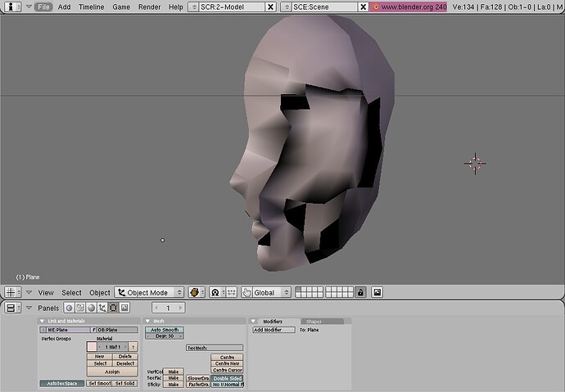Screen dimensions: 565x392
Task: Click the Centre New button
Action: 227,363
